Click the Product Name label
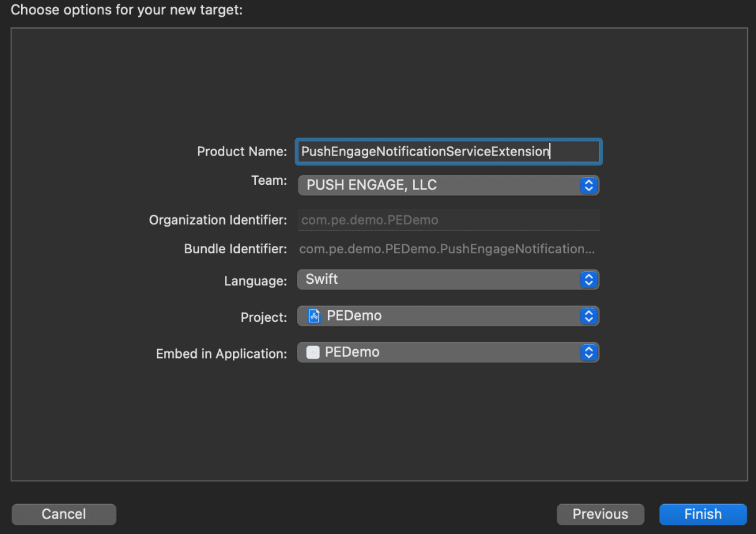756x534 pixels. coord(242,151)
